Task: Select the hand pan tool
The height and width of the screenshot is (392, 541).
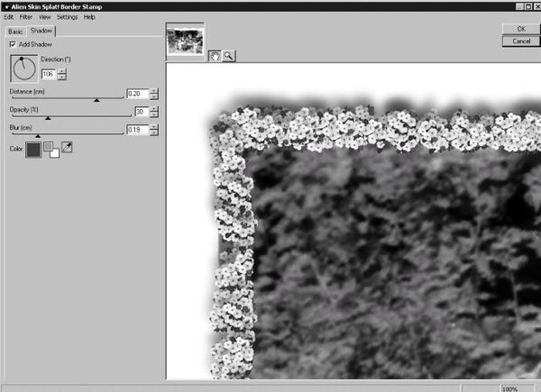Action: pyautogui.click(x=215, y=55)
